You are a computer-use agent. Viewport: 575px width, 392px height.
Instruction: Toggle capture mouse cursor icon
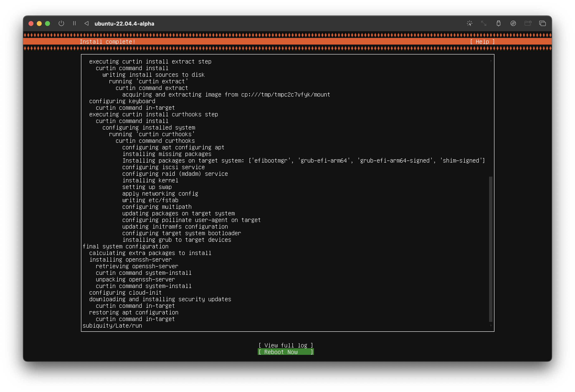pos(470,24)
